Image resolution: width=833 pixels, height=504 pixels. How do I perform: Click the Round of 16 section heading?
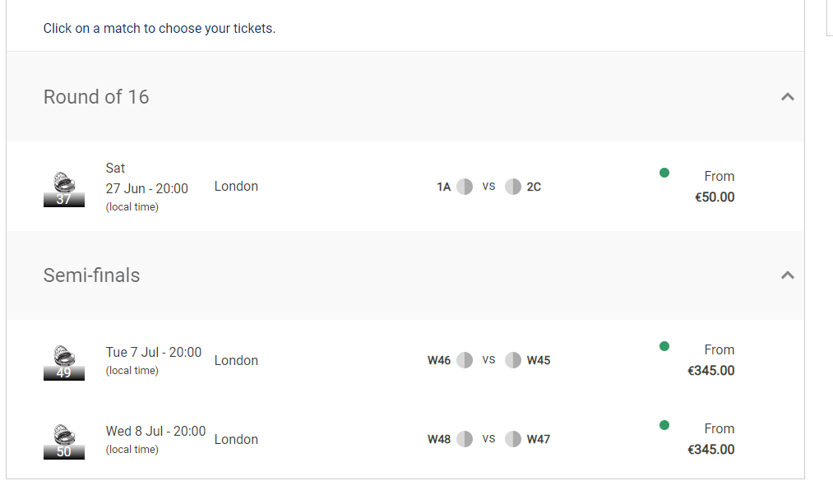click(x=96, y=97)
